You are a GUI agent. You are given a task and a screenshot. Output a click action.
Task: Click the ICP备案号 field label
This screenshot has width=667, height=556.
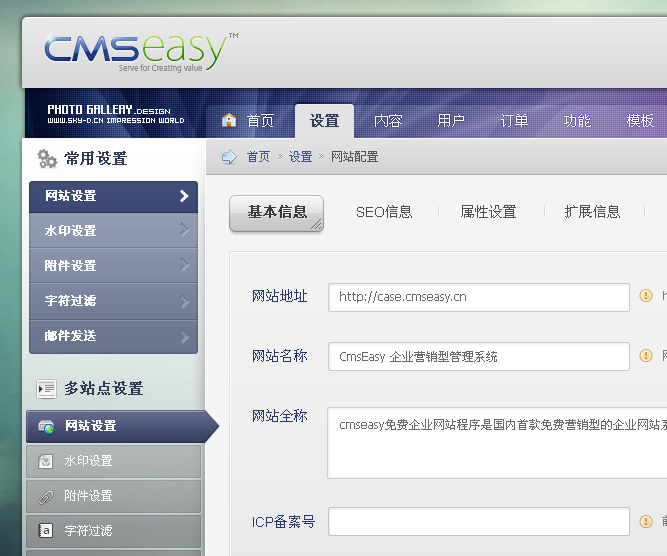tap(283, 522)
